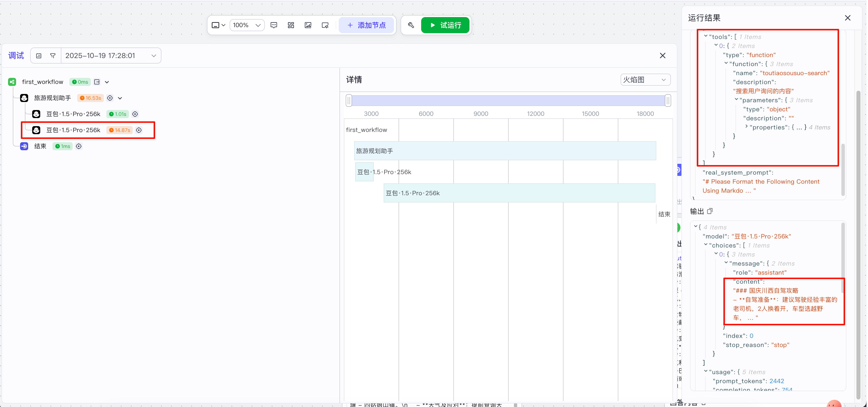Click the image icon in the top toolbar

pos(308,25)
